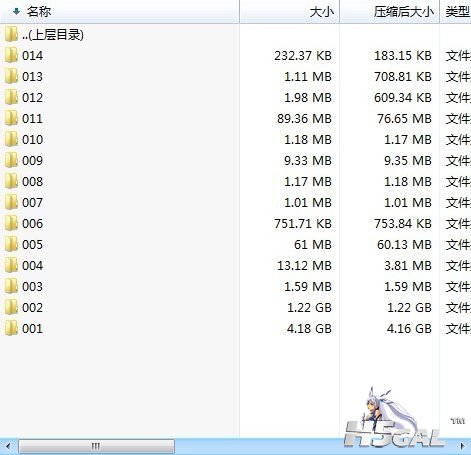Select folder 004 by its name
This screenshot has height=455, width=471.
tap(33, 266)
